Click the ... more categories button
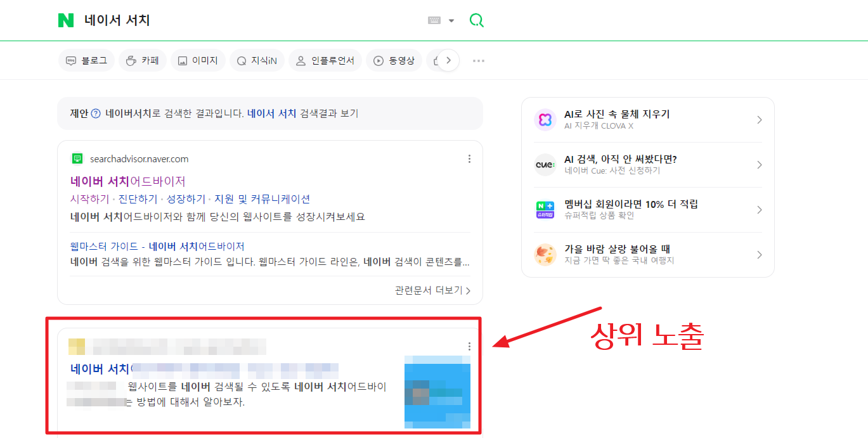The width and height of the screenshot is (868, 438). [x=478, y=60]
